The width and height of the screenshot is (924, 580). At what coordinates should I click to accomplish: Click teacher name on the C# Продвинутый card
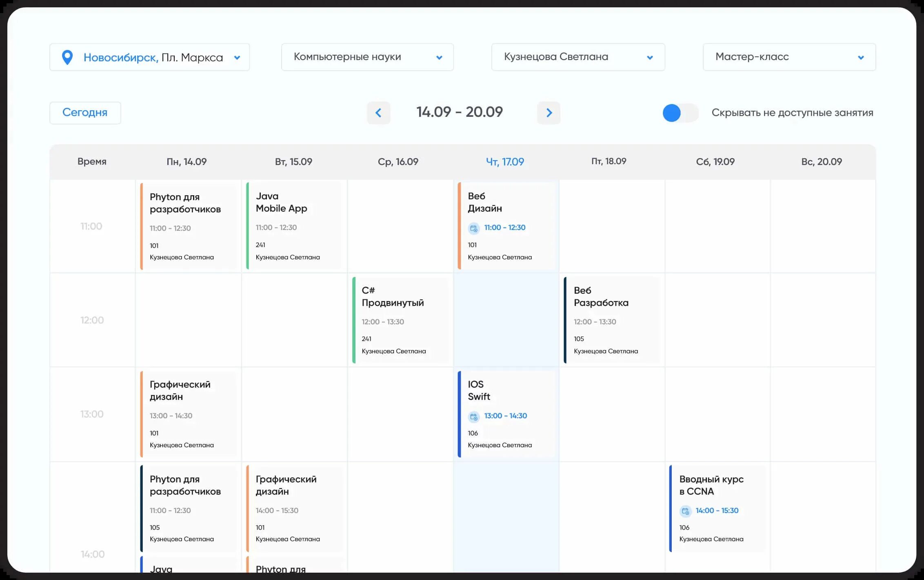tap(394, 351)
